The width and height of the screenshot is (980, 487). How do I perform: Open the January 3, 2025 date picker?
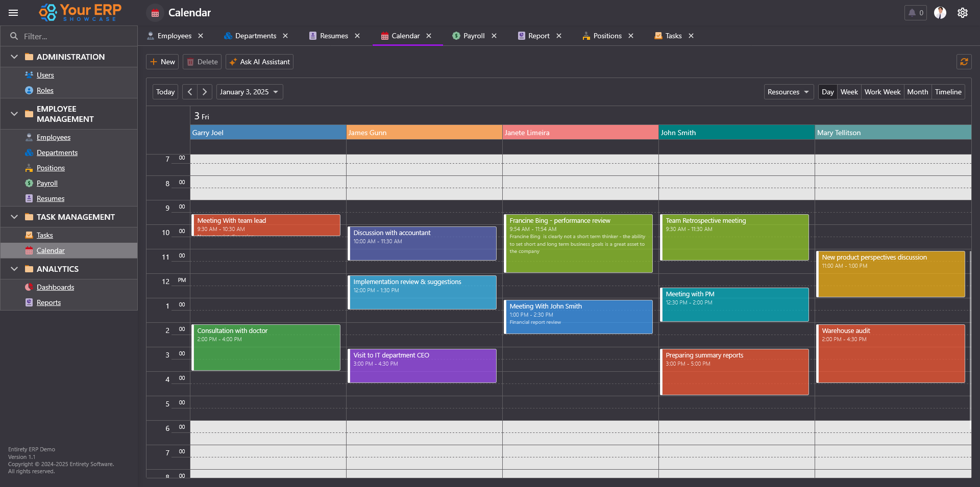click(249, 92)
